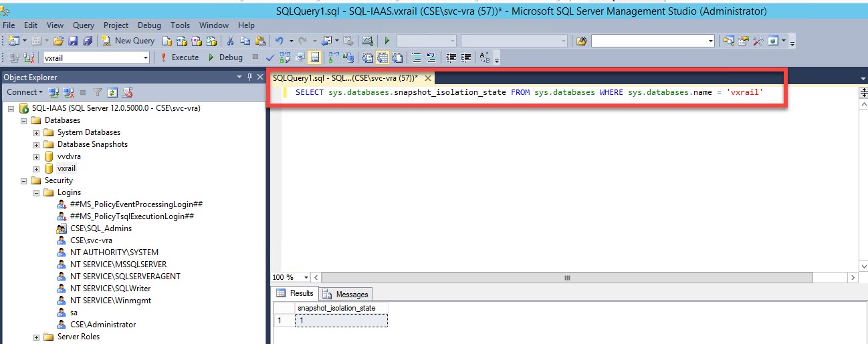Open a file with the folder icon
This screenshot has width=868, height=344.
click(x=58, y=41)
